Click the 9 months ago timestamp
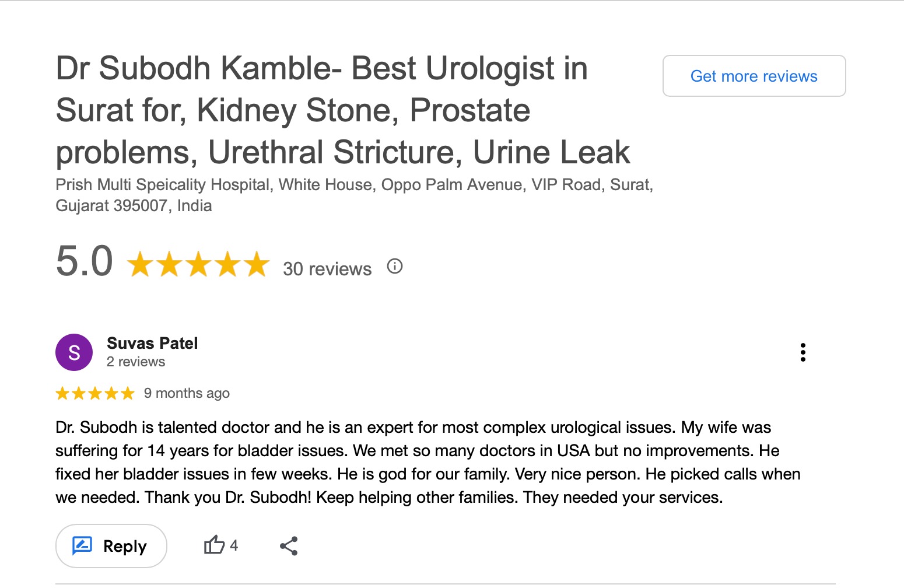 tap(187, 393)
